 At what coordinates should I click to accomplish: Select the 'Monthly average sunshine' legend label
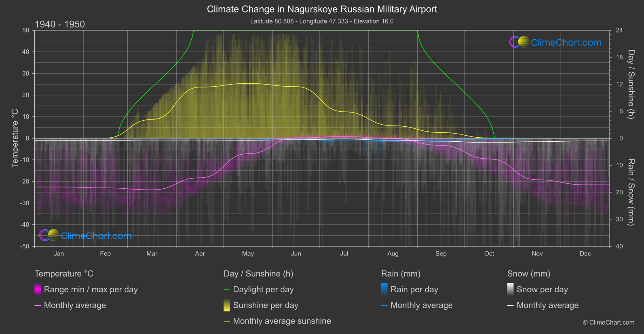(282, 321)
